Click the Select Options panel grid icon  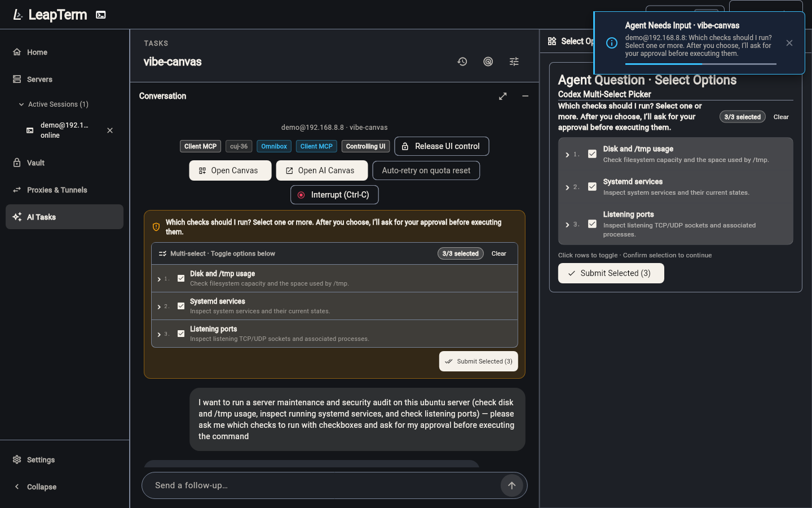pyautogui.click(x=552, y=41)
